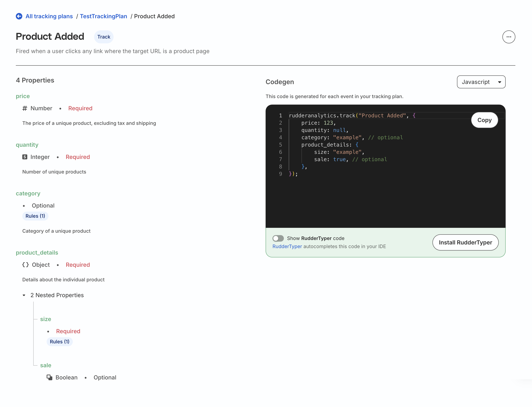532x407 pixels.
Task: Click the Object {} type icon for product_details
Action: 25,265
